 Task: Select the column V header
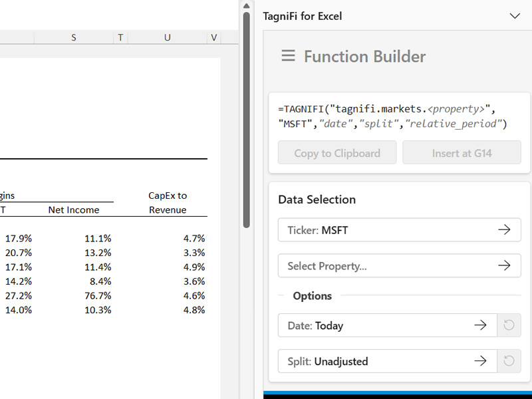click(213, 38)
